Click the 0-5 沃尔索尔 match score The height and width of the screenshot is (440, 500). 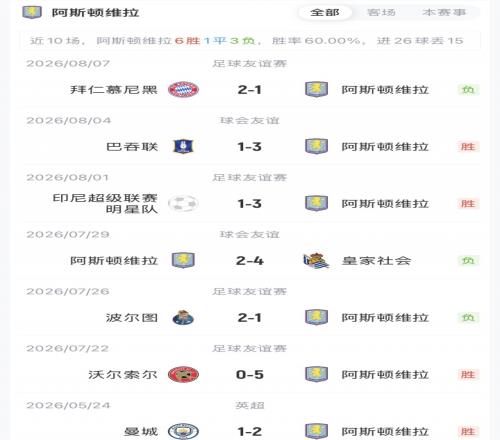[x=250, y=375]
